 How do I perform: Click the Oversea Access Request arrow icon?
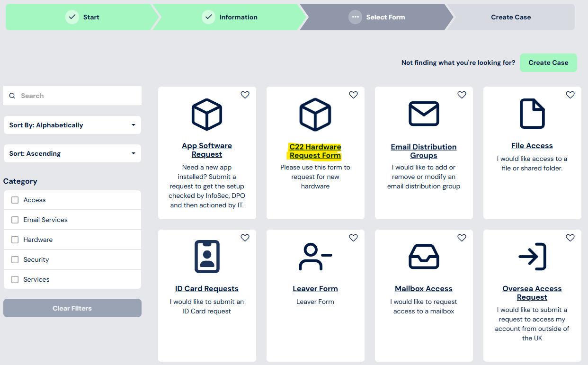click(532, 257)
